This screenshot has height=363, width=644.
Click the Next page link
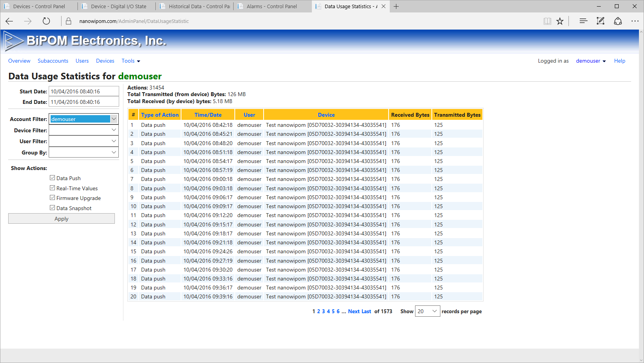coord(354,311)
